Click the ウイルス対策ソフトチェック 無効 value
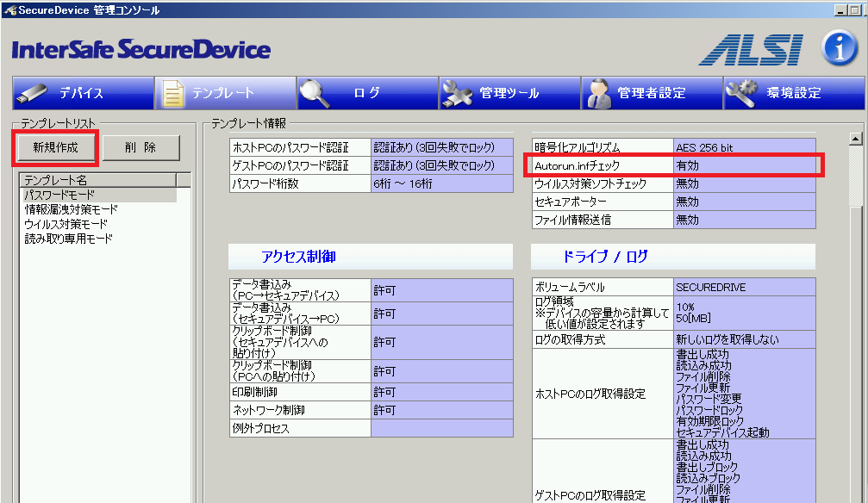 click(x=744, y=183)
